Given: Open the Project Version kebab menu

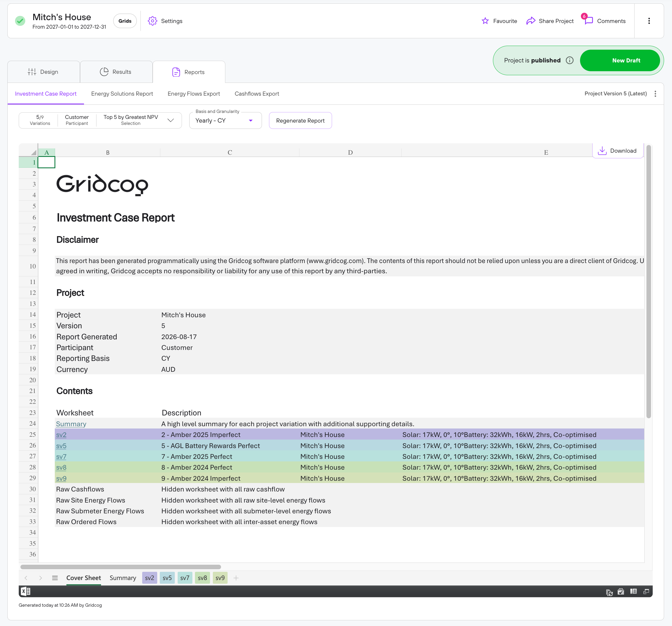Looking at the screenshot, I should point(655,94).
